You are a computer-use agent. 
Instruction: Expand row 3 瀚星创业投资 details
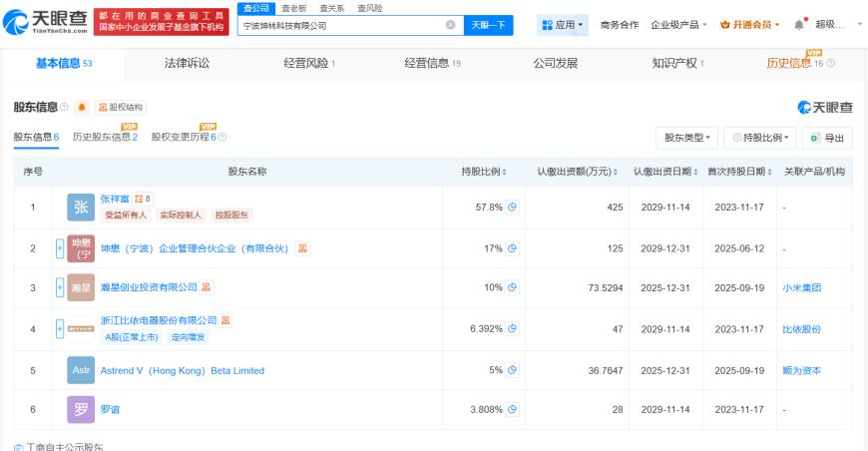point(60,287)
